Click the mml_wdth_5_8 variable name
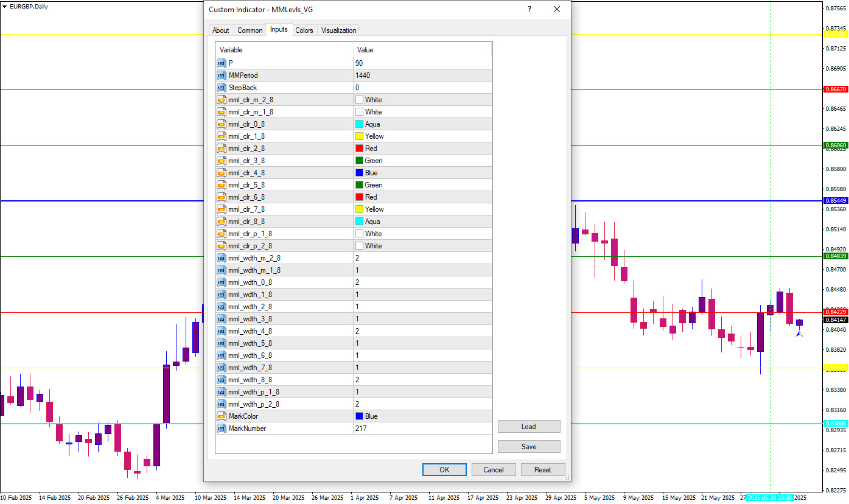Image resolution: width=849 pixels, height=504 pixels. (250, 343)
